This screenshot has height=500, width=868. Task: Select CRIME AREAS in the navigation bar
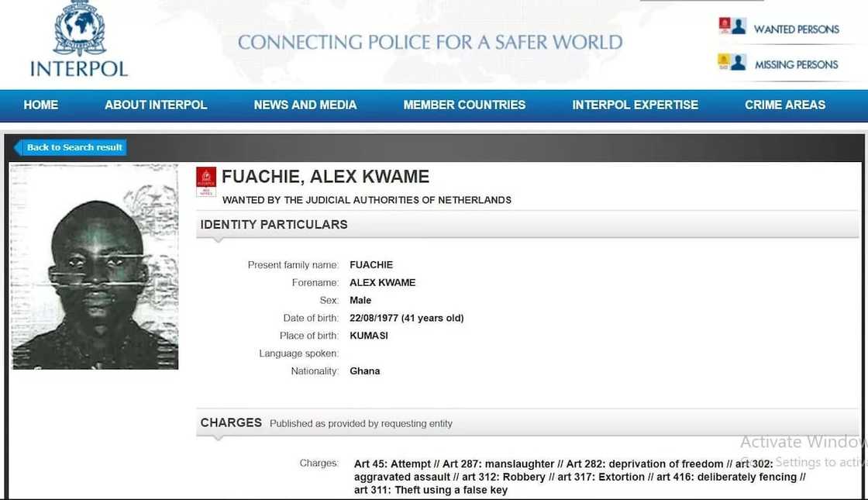[784, 105]
